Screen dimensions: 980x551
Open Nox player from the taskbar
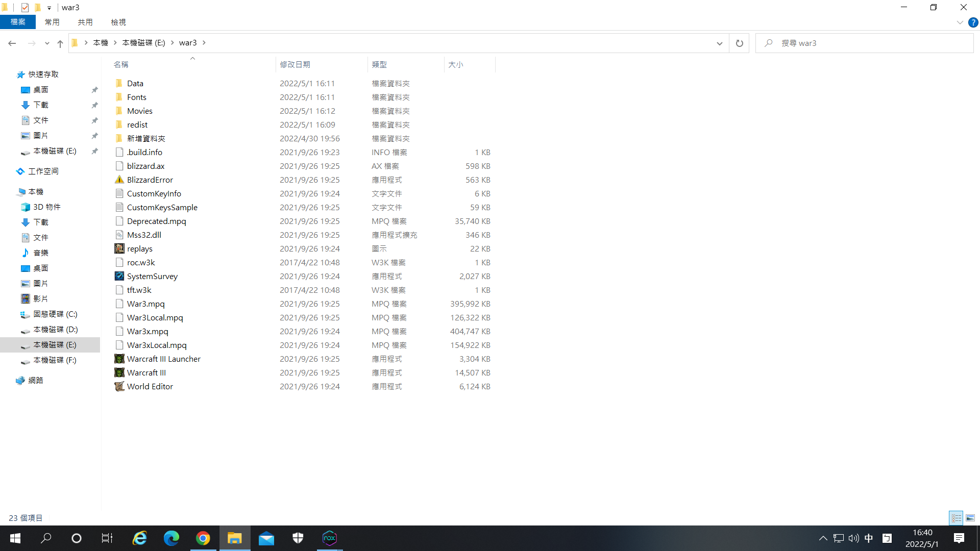330,538
